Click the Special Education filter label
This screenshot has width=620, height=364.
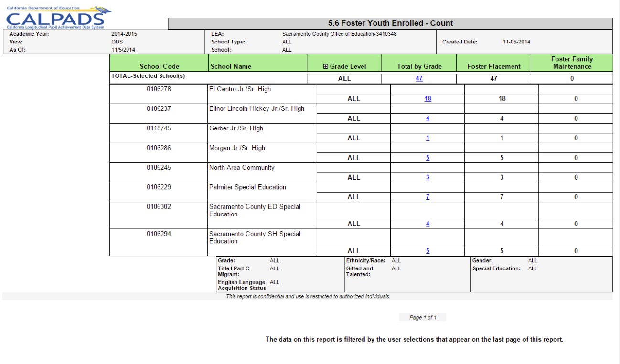point(496,268)
